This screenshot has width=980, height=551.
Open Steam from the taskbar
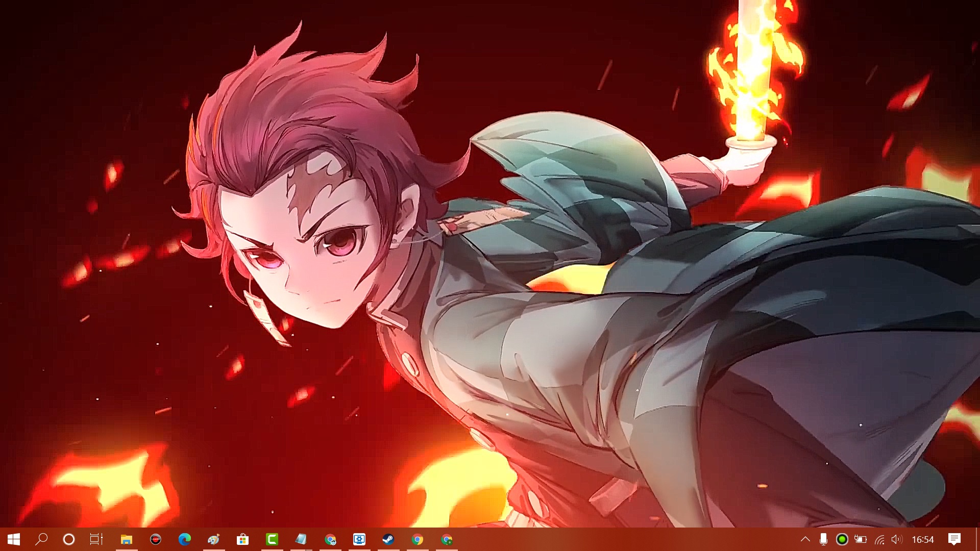pos(388,539)
